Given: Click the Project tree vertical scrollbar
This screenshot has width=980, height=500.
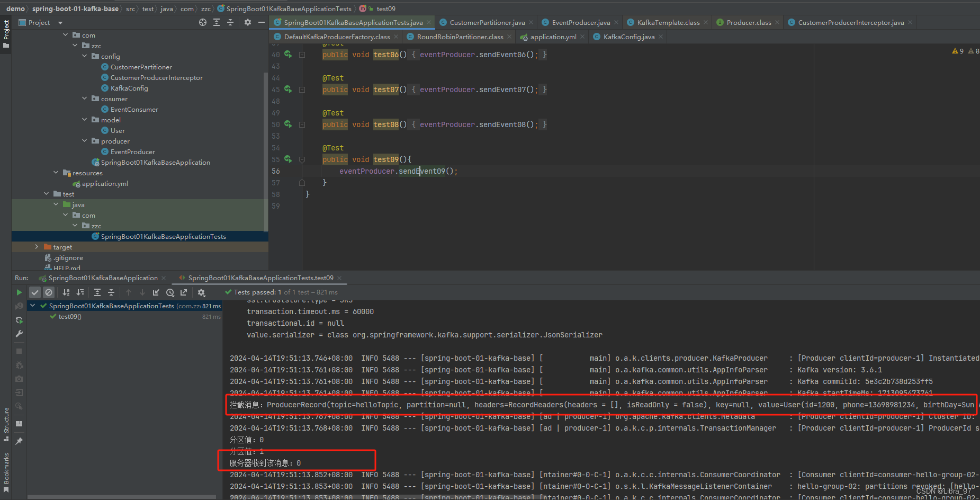Looking at the screenshot, I should tap(266, 151).
